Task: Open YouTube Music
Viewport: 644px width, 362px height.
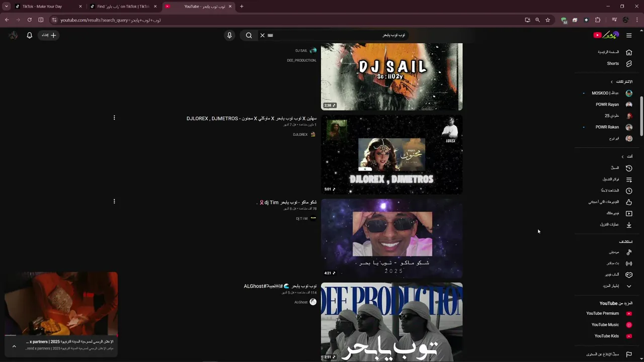Action: click(x=611, y=325)
